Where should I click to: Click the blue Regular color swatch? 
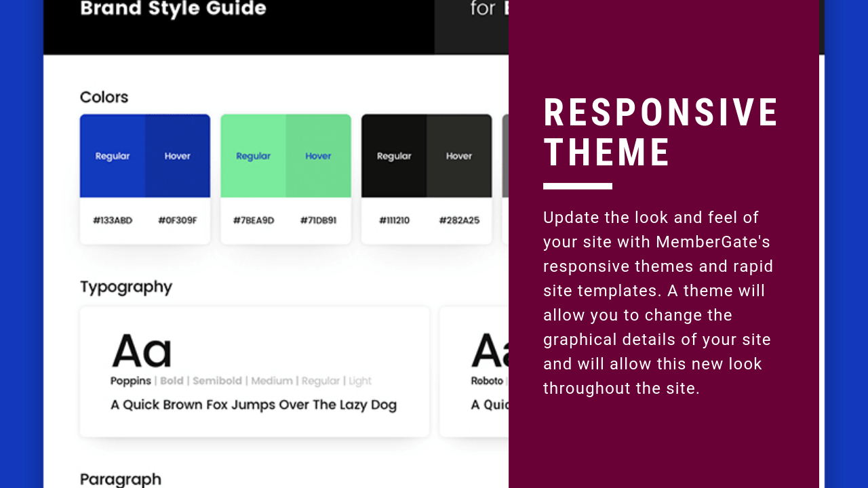coord(113,156)
